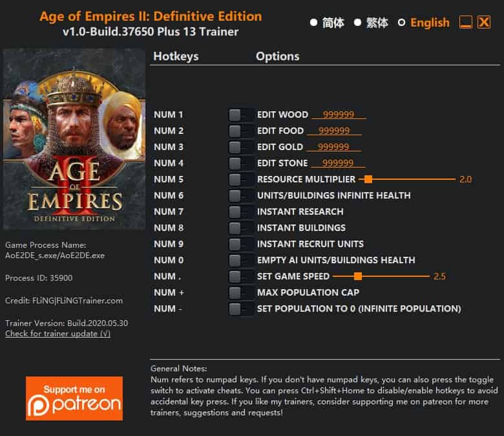Click the NUM 0 hotkey label

click(169, 260)
